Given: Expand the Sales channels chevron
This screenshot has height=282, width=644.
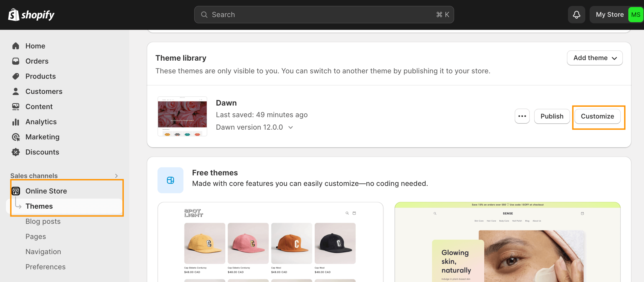Looking at the screenshot, I should (116, 175).
